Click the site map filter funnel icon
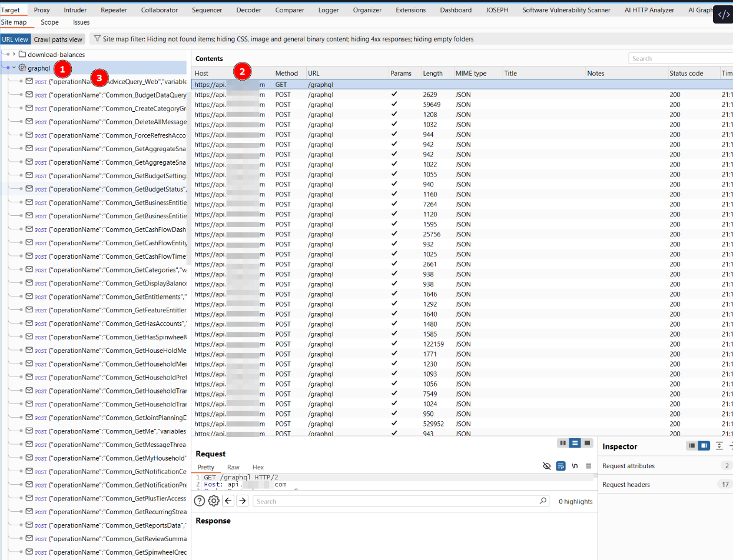The image size is (733, 560). [97, 39]
